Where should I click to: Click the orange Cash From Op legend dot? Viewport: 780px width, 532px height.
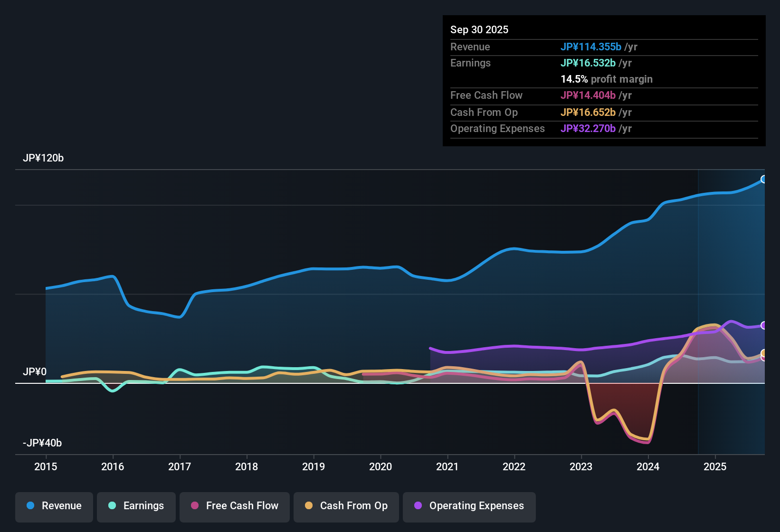pos(309,506)
